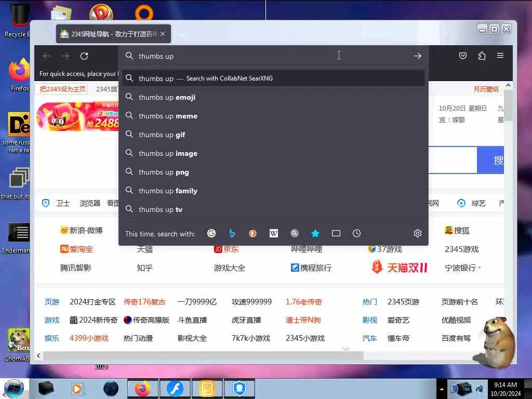Open the red envelope promo banner
The image size is (532, 399).
point(78,116)
